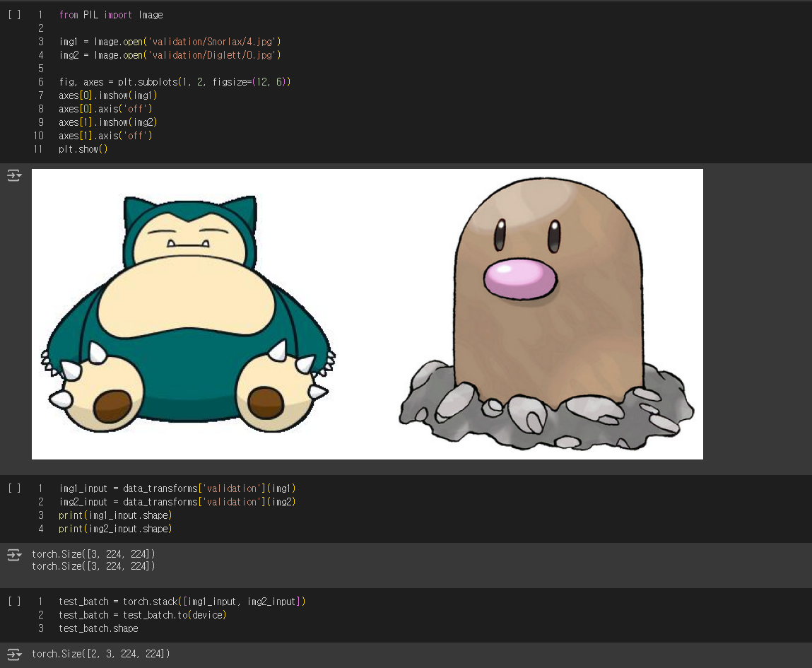
Task: Click the test_batch.to(device) line
Action: [x=143, y=615]
